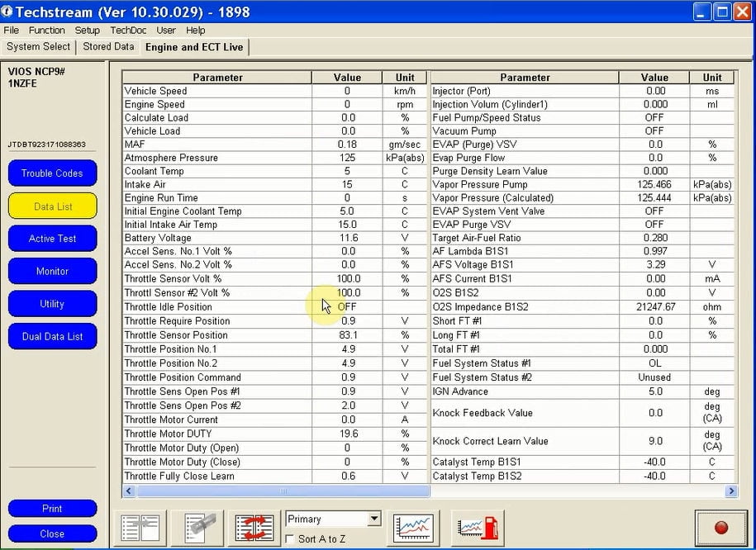This screenshot has width=756, height=550.
Task: Select the Vacuum Pump row
Action: [x=582, y=131]
